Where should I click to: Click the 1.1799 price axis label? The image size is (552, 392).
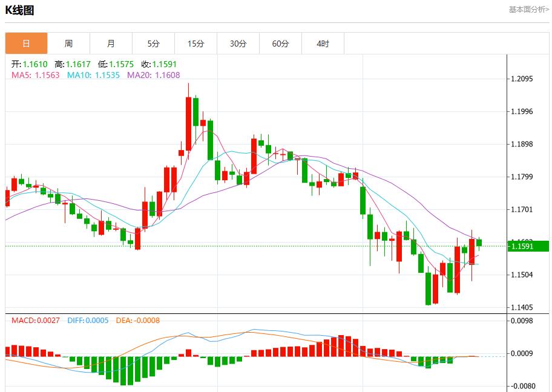click(522, 177)
